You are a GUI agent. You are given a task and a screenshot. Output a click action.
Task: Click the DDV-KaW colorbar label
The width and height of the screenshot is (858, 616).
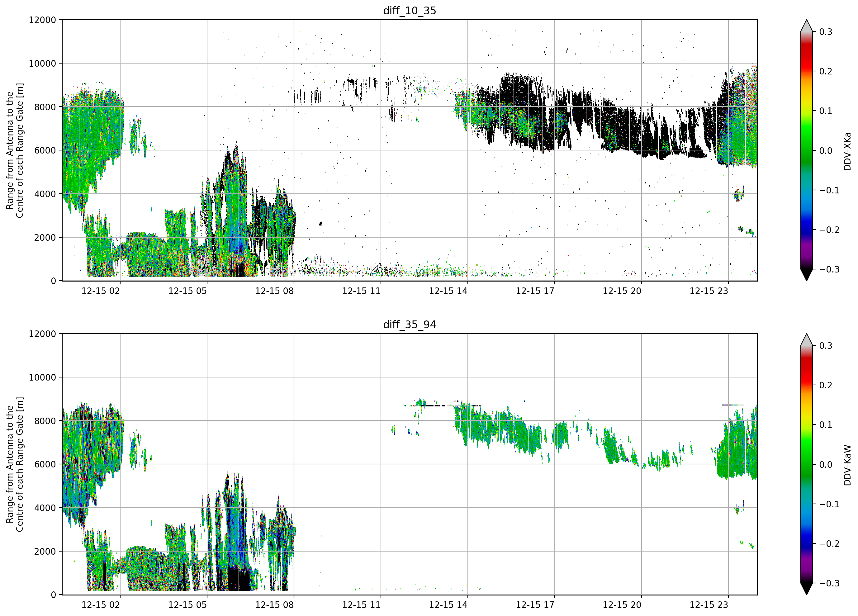[847, 465]
